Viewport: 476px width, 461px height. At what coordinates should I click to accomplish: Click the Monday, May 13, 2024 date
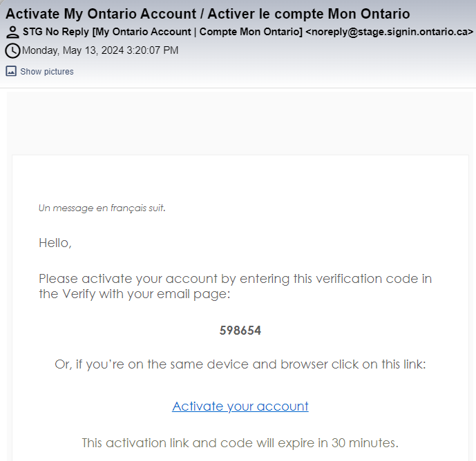coord(73,50)
